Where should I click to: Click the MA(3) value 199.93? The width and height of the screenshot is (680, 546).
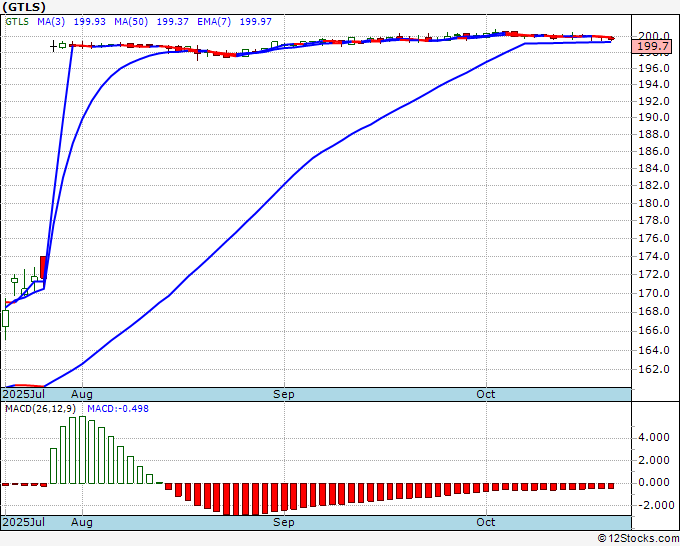(89, 22)
